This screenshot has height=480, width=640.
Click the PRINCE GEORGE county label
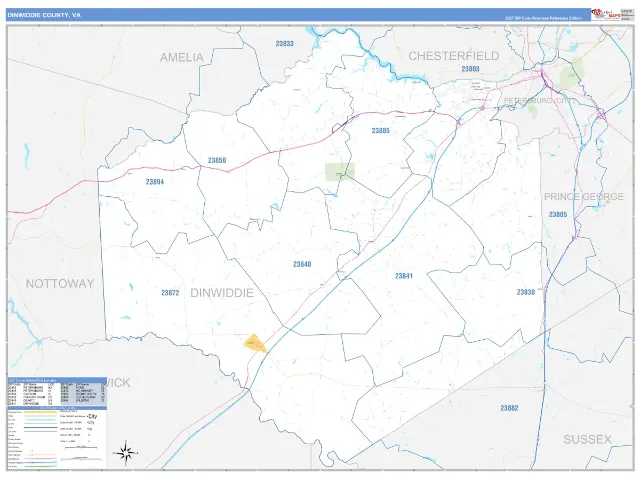coord(584,197)
